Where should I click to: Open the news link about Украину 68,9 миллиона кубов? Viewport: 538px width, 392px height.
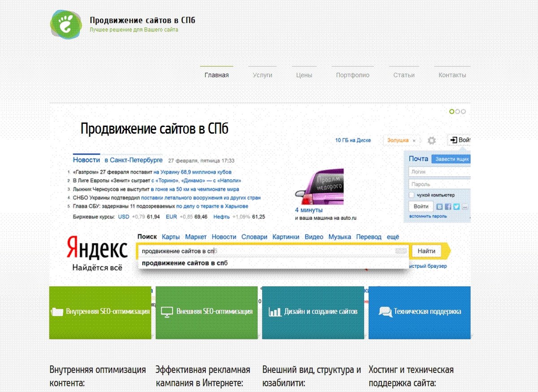[x=193, y=172]
